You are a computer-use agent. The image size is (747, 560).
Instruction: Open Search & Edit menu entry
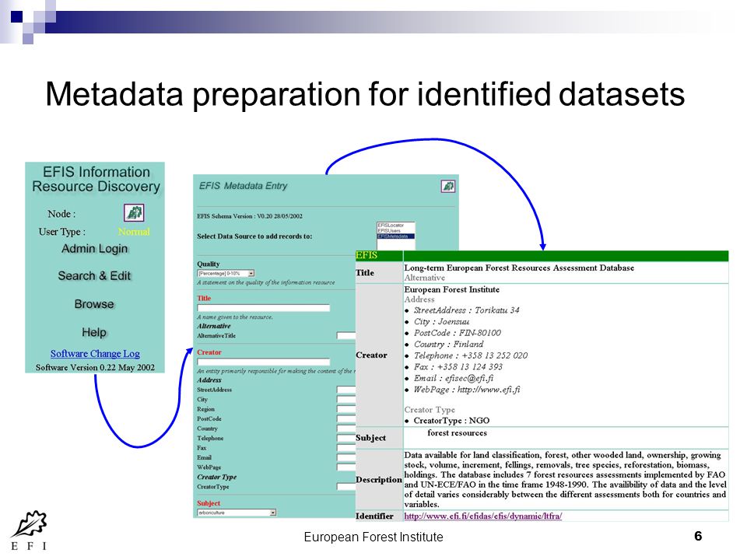pyautogui.click(x=94, y=275)
